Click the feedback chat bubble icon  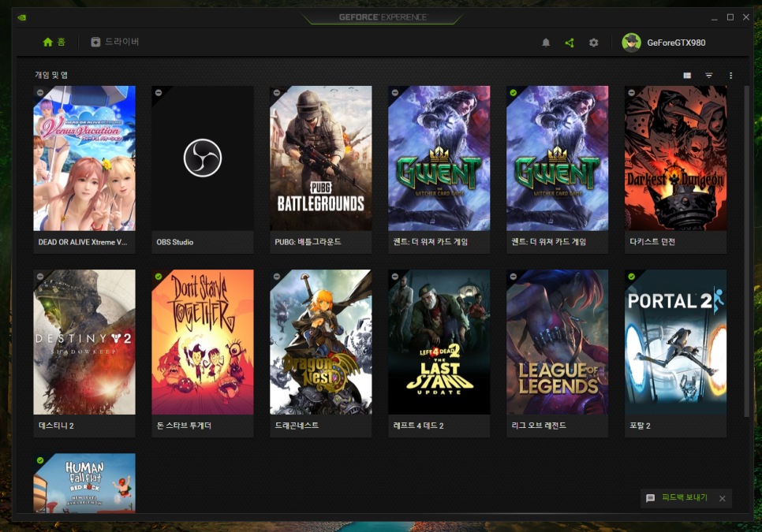click(x=650, y=498)
